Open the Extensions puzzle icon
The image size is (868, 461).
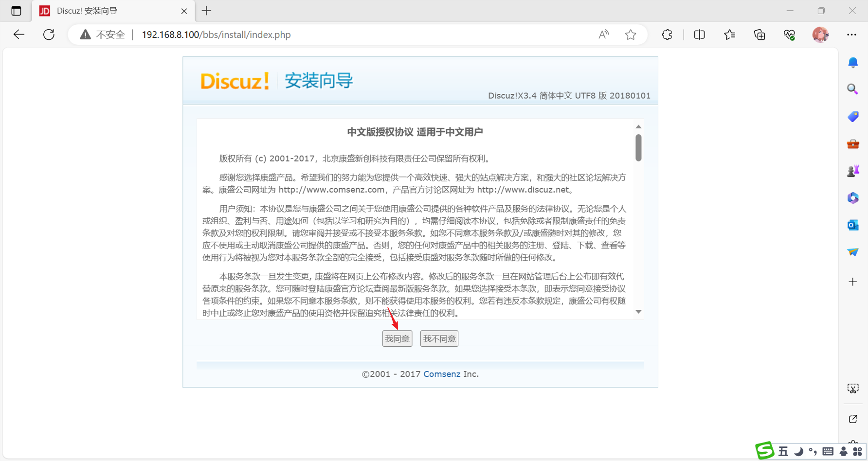(x=667, y=35)
